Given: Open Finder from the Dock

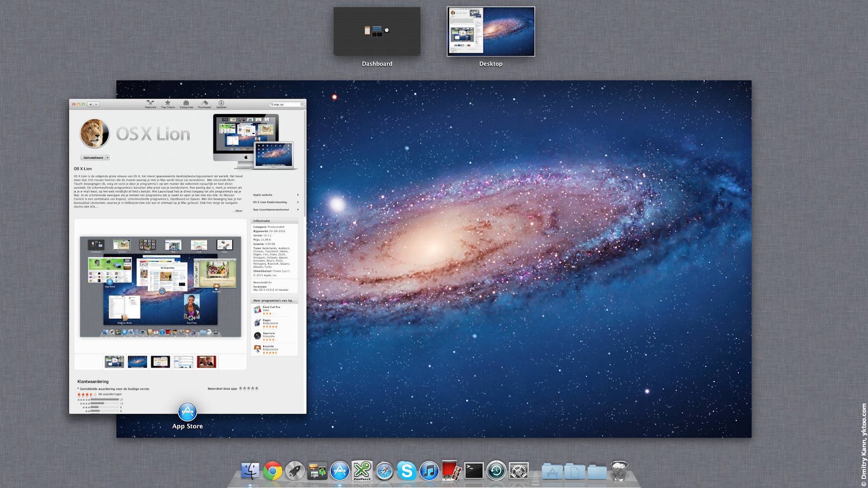Looking at the screenshot, I should 250,471.
